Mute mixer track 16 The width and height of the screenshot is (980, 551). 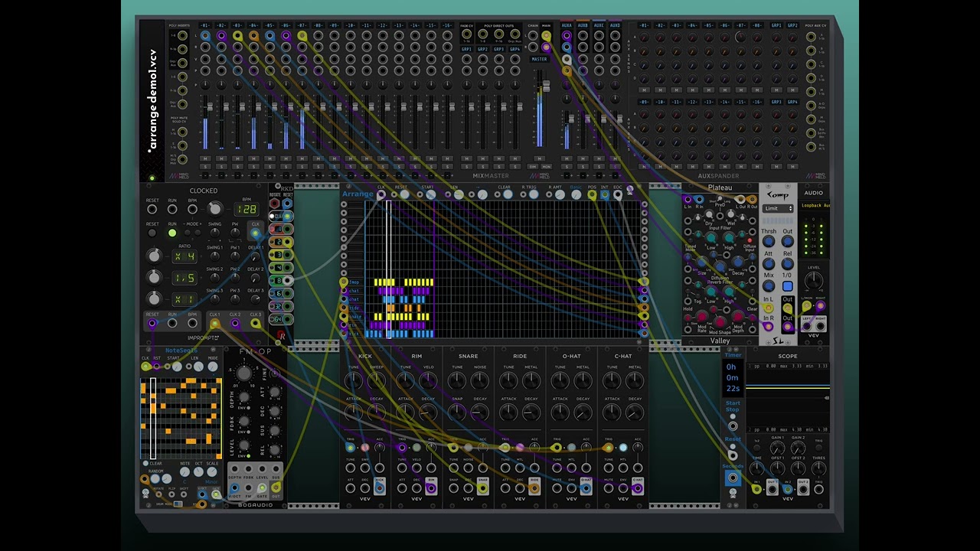click(x=448, y=158)
